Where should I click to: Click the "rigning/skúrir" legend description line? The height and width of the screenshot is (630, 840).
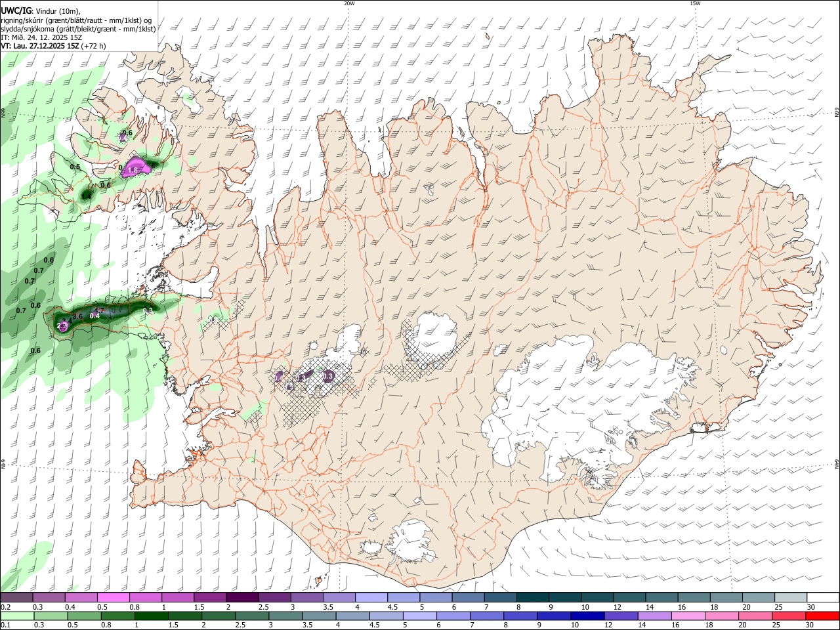(76, 20)
